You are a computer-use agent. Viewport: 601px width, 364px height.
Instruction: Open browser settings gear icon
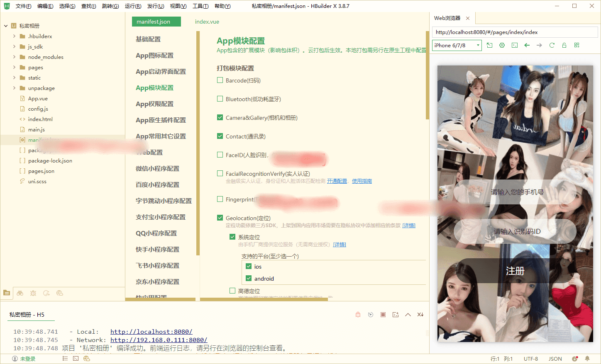pyautogui.click(x=502, y=45)
